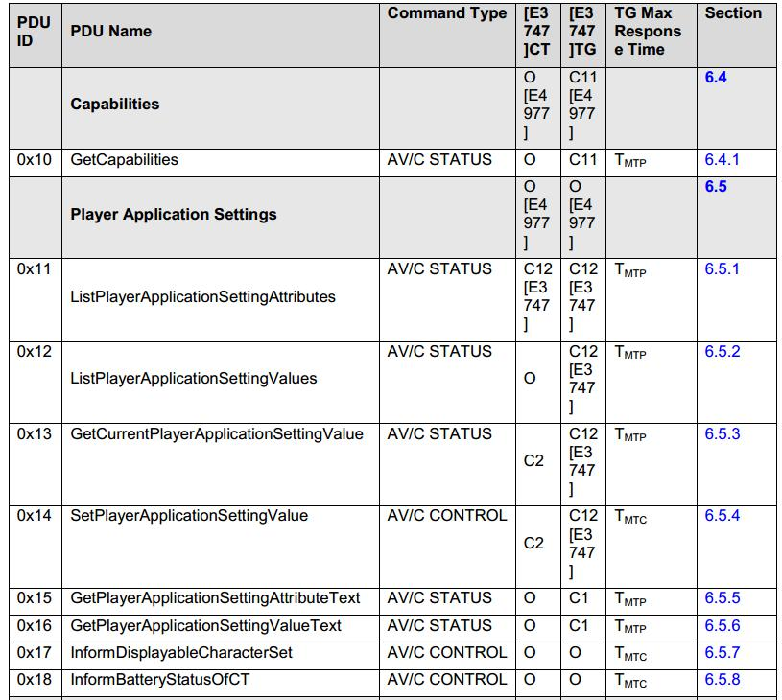The width and height of the screenshot is (782, 700).
Task: Select the 0x13 PDU ID cell
Action: [36, 465]
